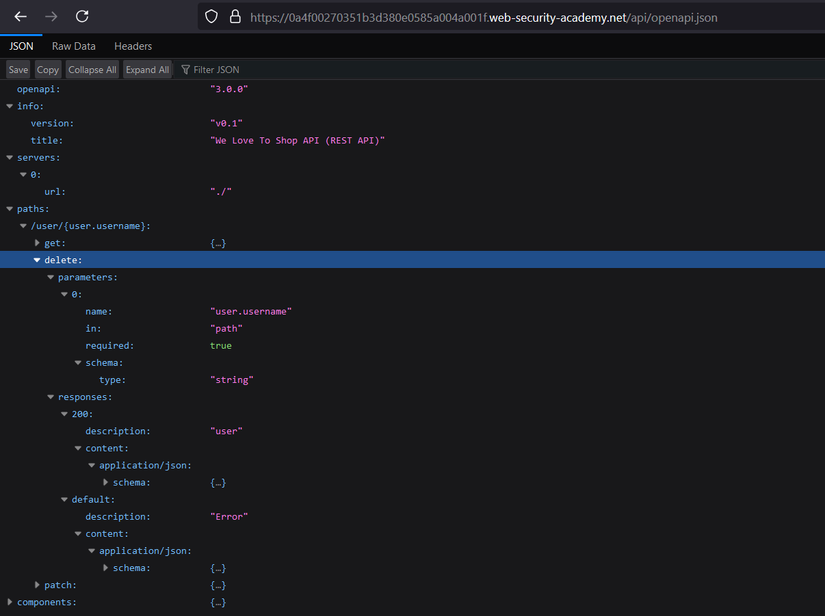This screenshot has height=616, width=825.
Task: Collapse content node under default response
Action: point(78,533)
